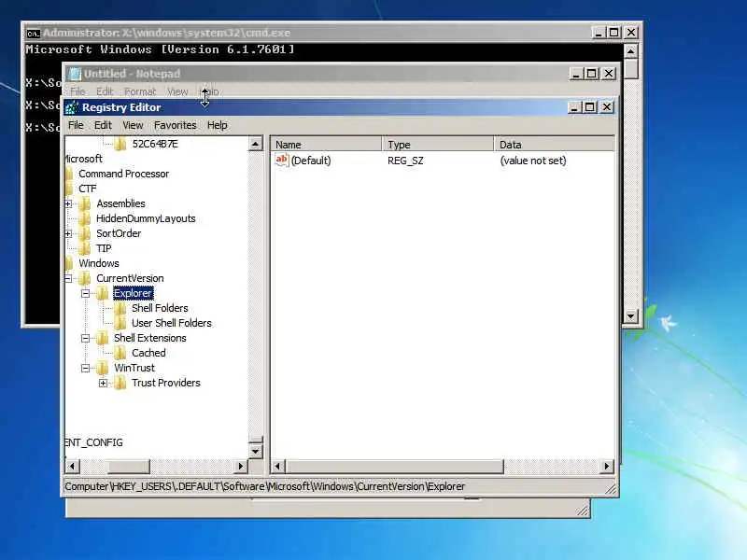Viewport: 747px width, 560px height.
Task: Open the File menu in Registry Editor
Action: (x=76, y=125)
